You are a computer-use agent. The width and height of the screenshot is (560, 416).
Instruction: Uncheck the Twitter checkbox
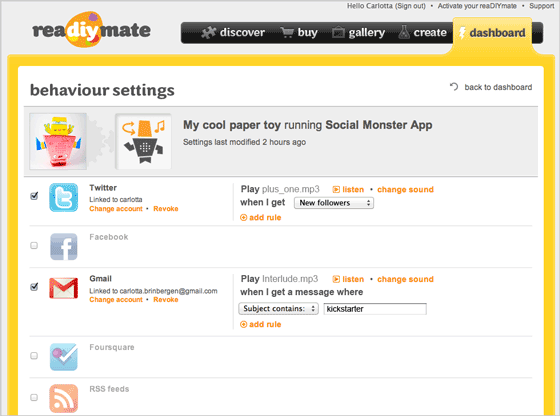pyautogui.click(x=34, y=196)
